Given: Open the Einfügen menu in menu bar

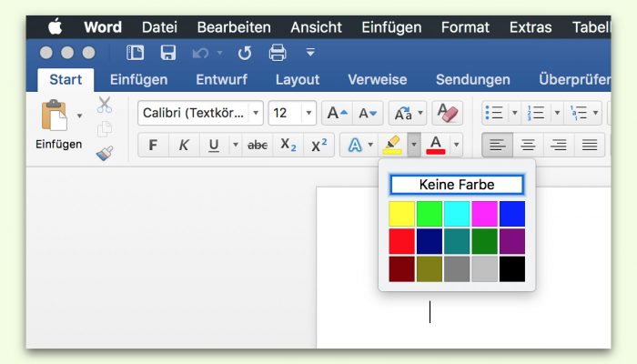Looking at the screenshot, I should coord(391,27).
